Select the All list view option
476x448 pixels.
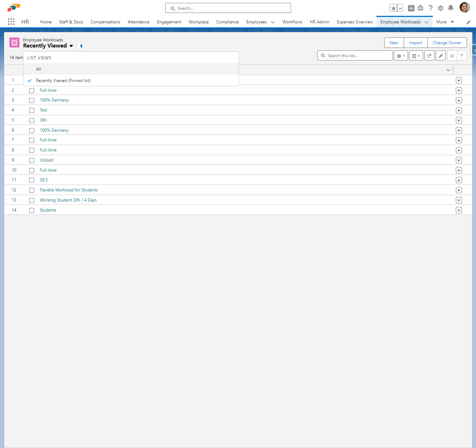click(38, 69)
